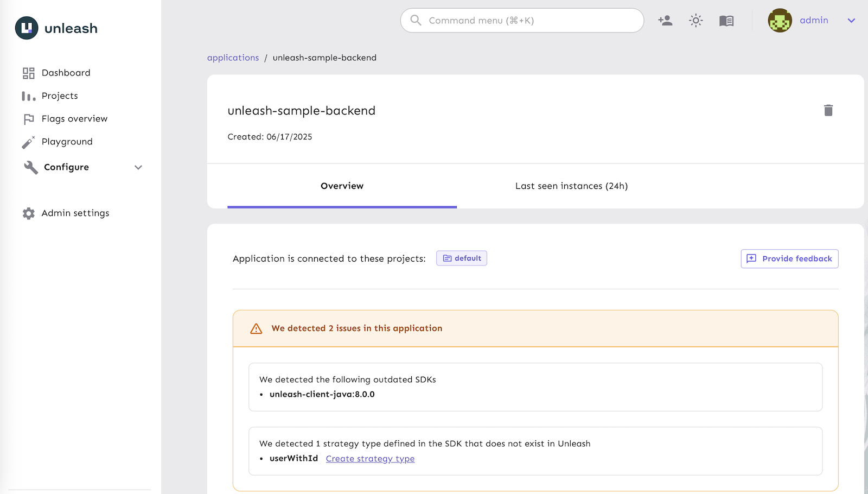Viewport: 868px width, 494px height.
Task: Open the admin user dropdown arrow
Action: point(851,21)
